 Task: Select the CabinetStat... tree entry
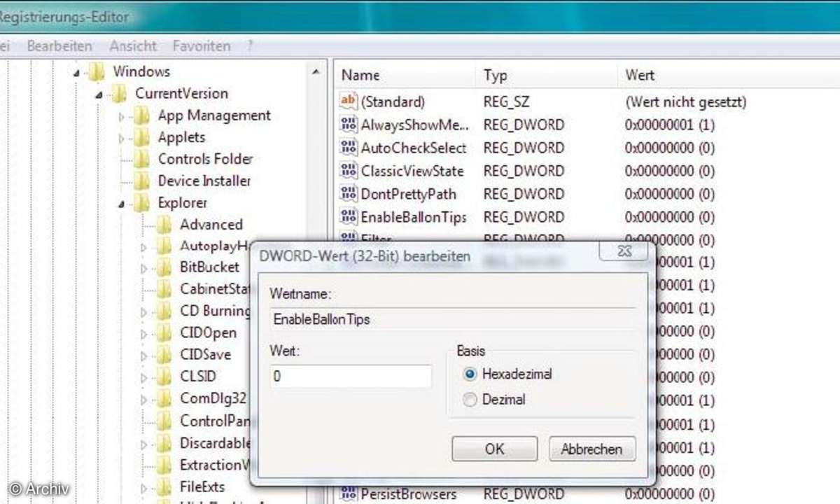tap(214, 288)
